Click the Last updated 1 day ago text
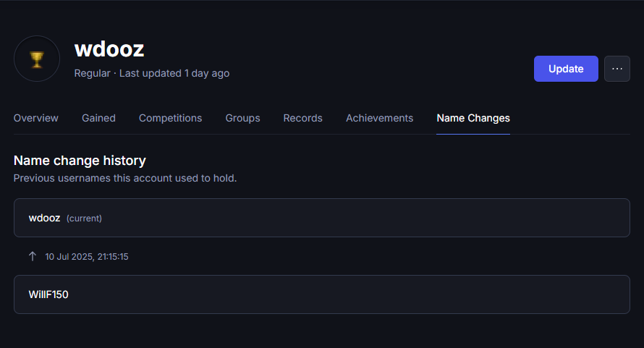 click(174, 73)
